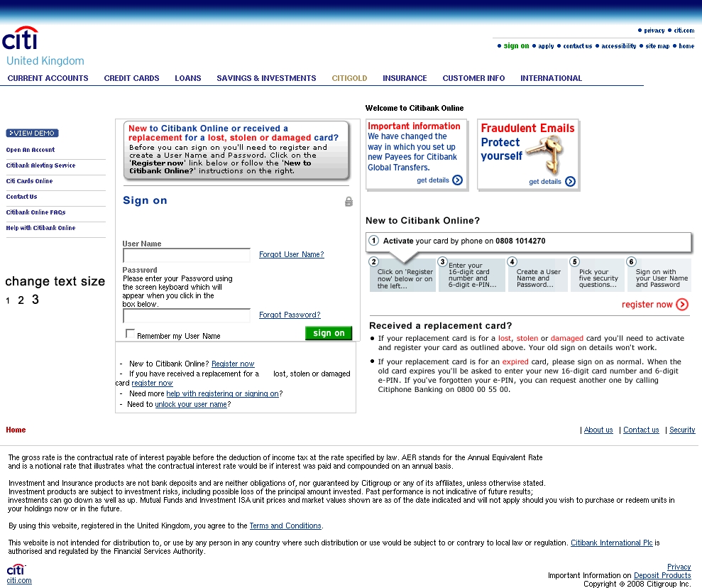The height and width of the screenshot is (588, 702).
Task: Click the arrow icon in Important information box
Action: click(x=457, y=180)
